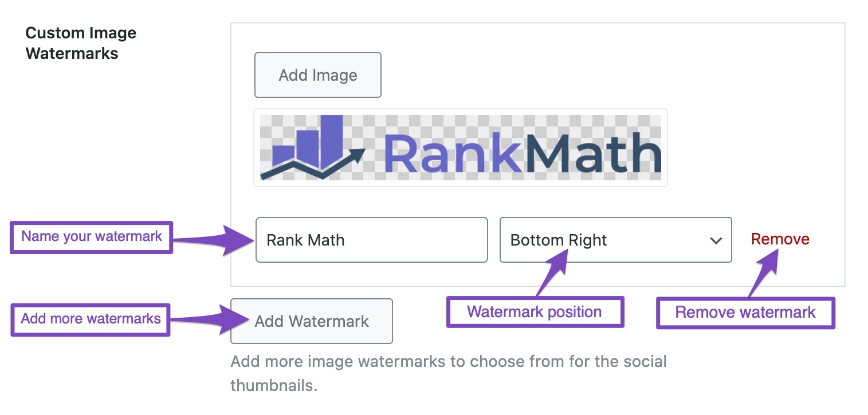The height and width of the screenshot is (415, 868).
Task: Click the Watermark position annotation label
Action: [x=535, y=311]
